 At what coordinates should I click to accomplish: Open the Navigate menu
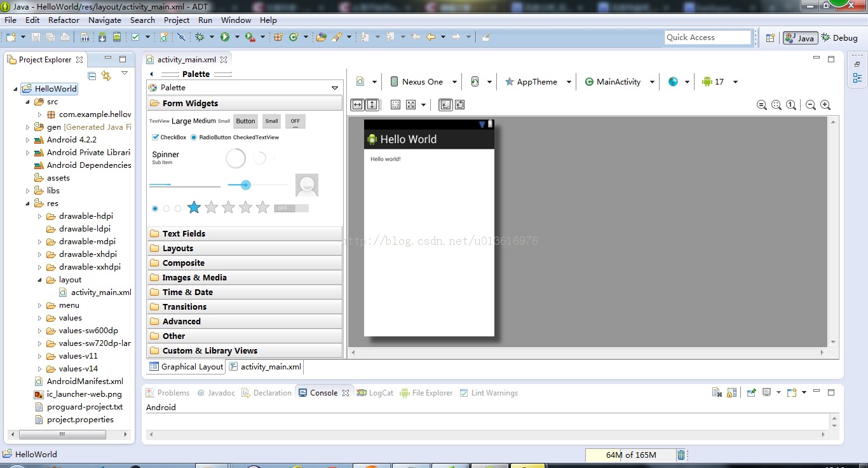[x=105, y=20]
